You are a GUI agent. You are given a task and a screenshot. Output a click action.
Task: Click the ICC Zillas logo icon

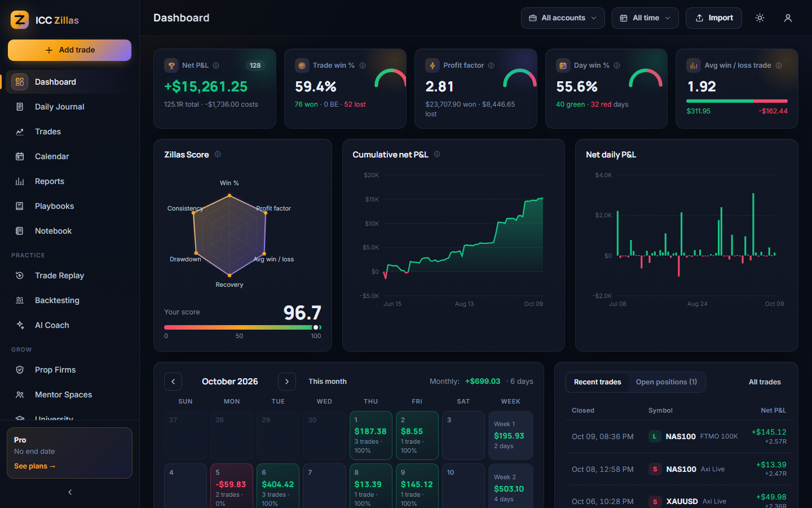click(x=20, y=20)
